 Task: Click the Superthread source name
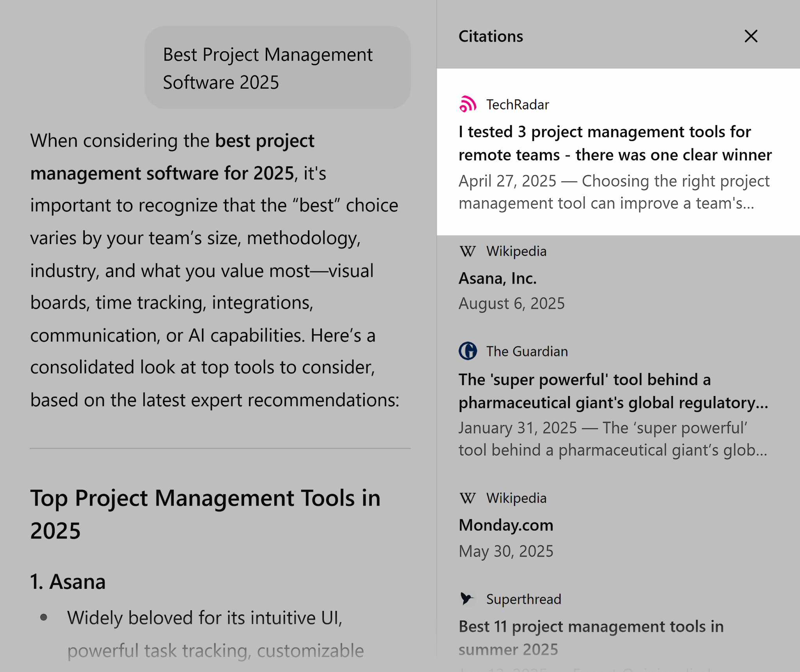point(523,599)
